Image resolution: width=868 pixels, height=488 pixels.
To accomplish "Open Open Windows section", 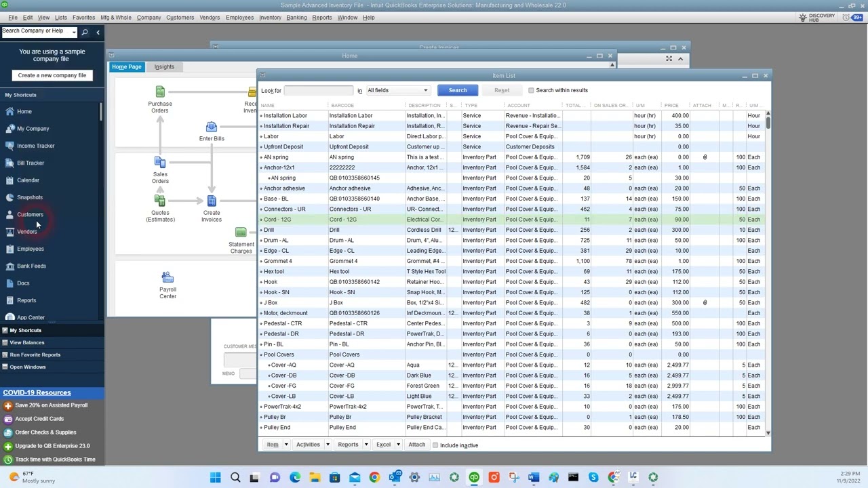I will click(28, 367).
